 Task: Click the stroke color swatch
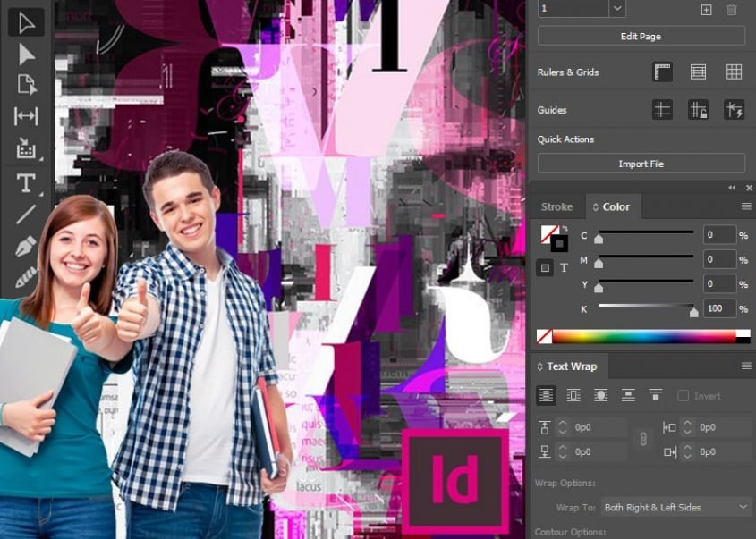559,244
